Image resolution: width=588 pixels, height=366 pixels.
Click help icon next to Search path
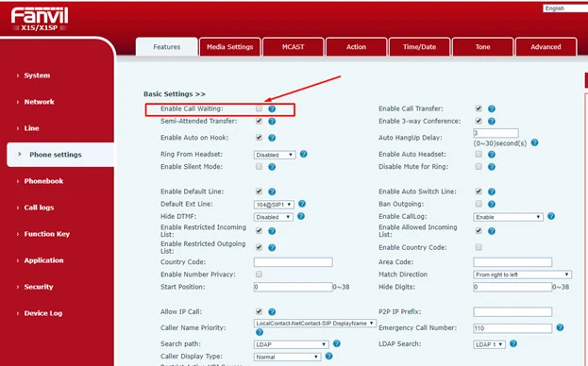pos(337,343)
